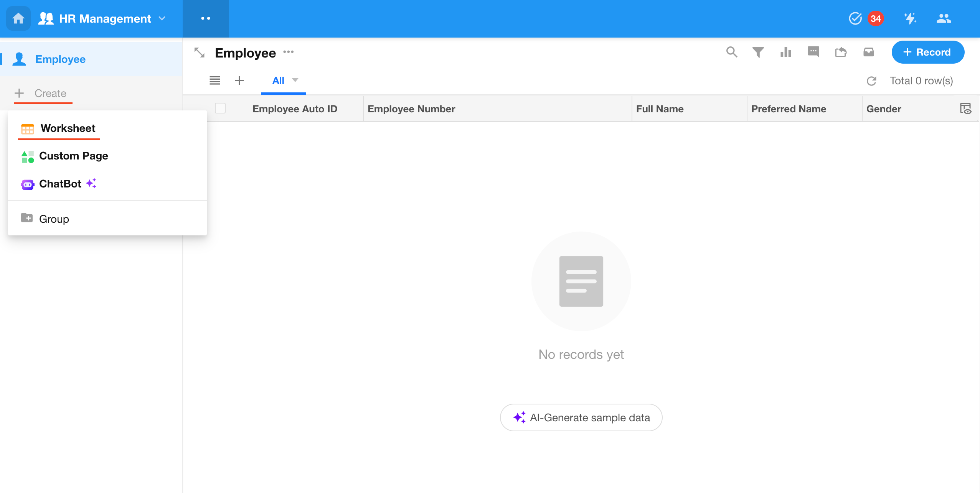Click the home icon in top bar
This screenshot has width=980, height=493.
pos(18,18)
